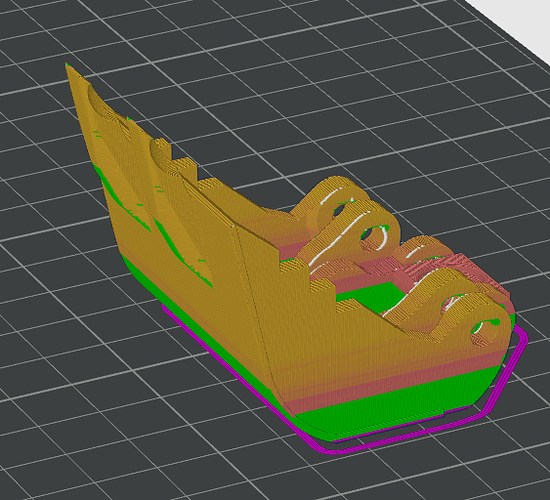Click empty build plate grid at bottom left

pyautogui.click(x=88, y=439)
